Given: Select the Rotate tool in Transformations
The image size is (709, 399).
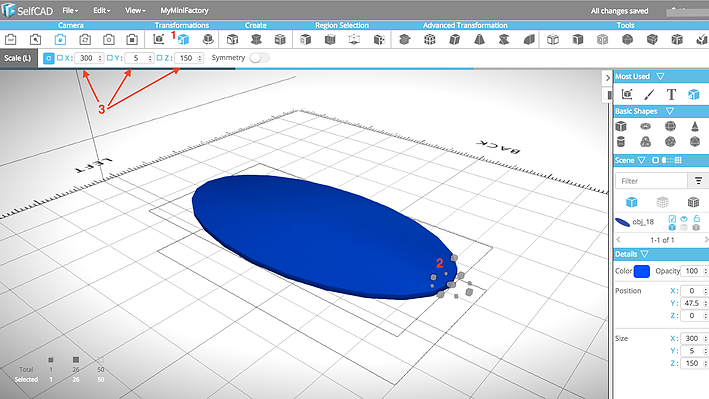Looking at the screenshot, I should tap(208, 39).
